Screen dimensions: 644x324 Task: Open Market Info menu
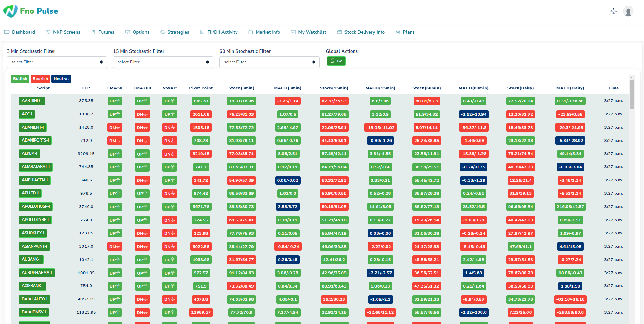pos(264,32)
